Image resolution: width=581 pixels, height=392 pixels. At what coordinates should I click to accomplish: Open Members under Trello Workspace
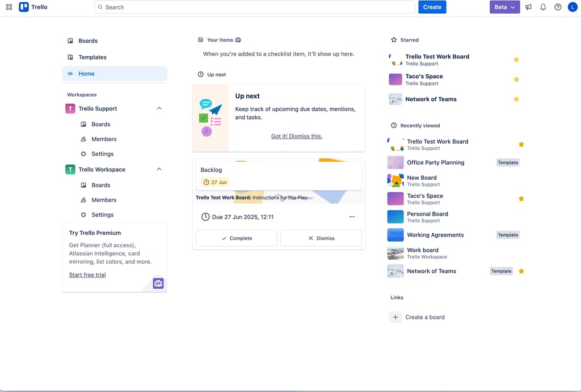[x=103, y=200]
